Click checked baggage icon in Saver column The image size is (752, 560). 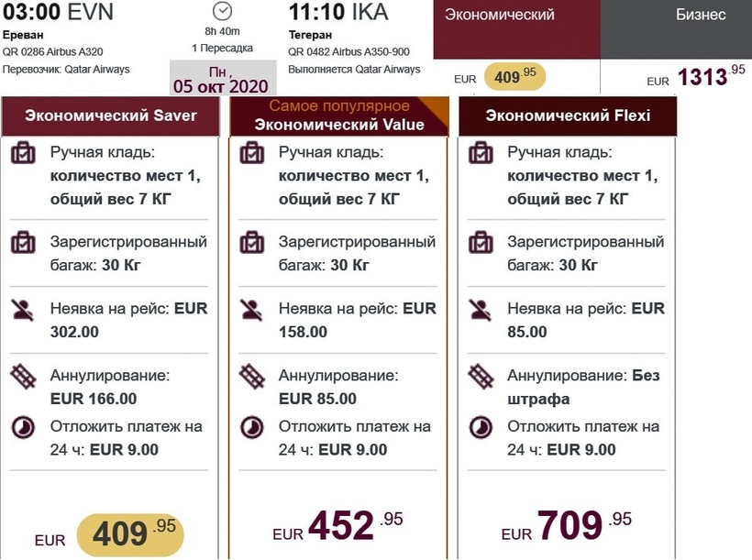tap(23, 243)
